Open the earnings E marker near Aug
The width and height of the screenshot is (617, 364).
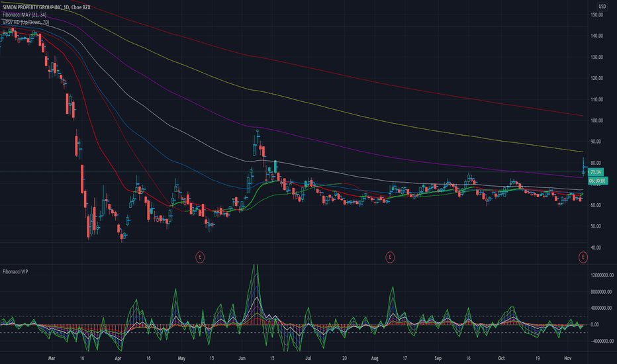(390, 257)
